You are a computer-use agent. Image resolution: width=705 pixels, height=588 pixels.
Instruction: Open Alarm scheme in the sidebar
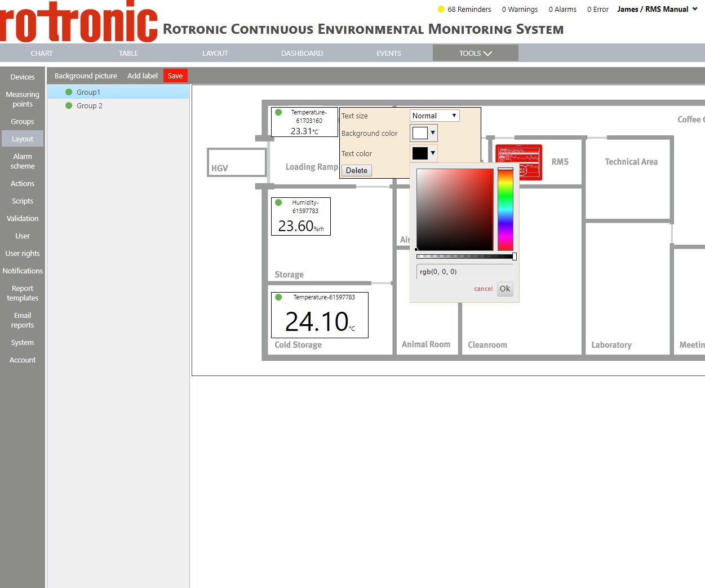click(23, 161)
